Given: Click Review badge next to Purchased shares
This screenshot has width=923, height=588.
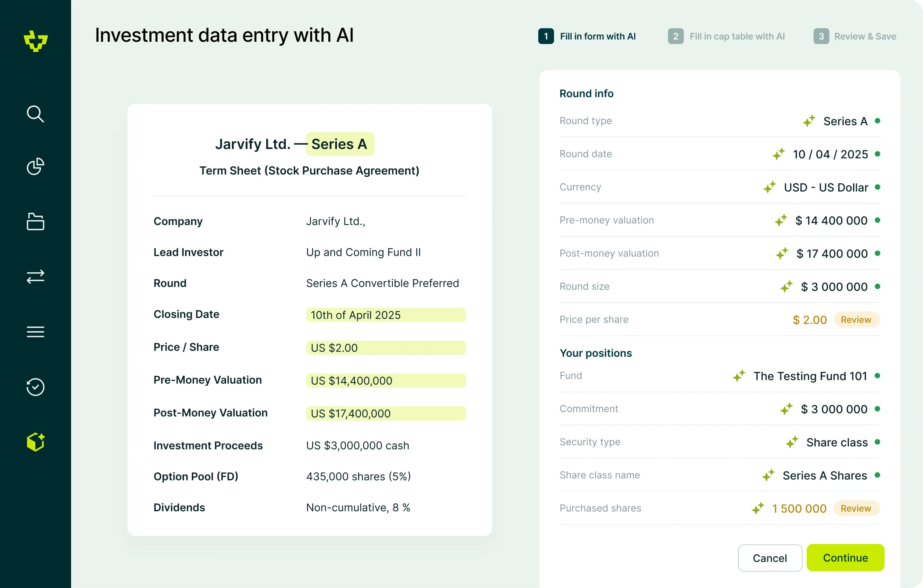Looking at the screenshot, I should [856, 508].
